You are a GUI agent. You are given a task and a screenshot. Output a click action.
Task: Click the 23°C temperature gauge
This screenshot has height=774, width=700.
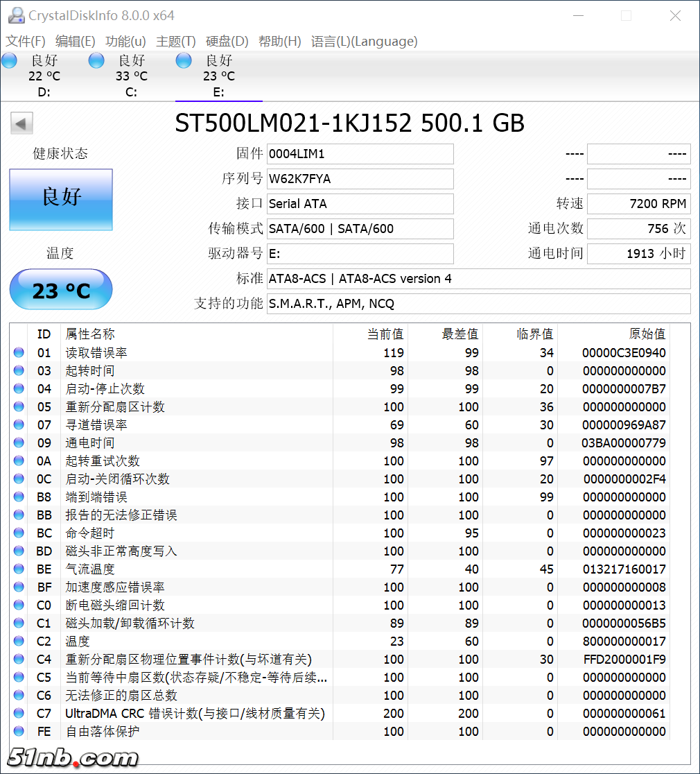pos(60,289)
